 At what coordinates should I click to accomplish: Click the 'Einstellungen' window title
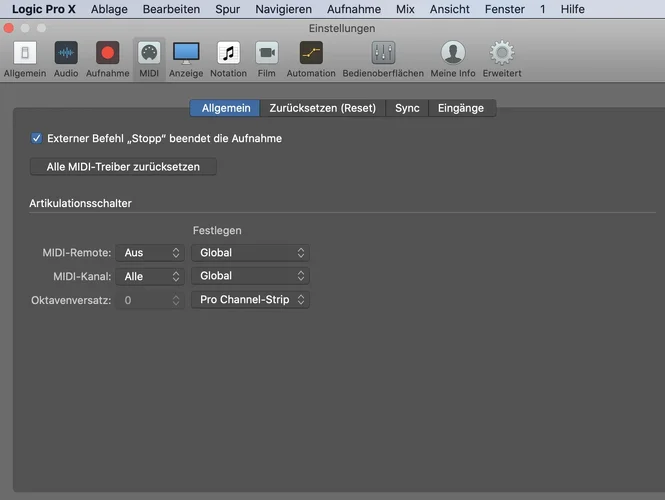click(342, 28)
